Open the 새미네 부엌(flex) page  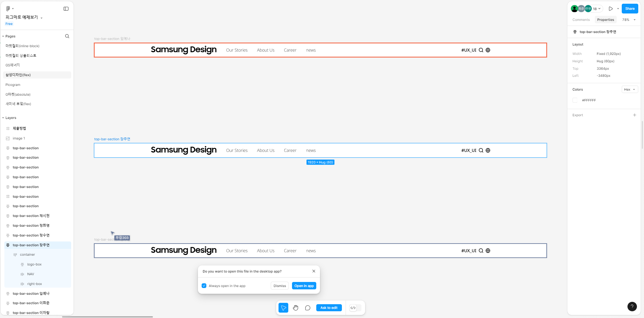(18, 104)
